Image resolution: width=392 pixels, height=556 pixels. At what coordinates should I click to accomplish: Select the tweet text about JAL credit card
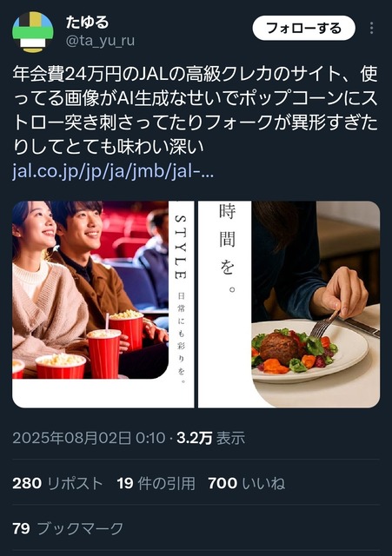195,110
